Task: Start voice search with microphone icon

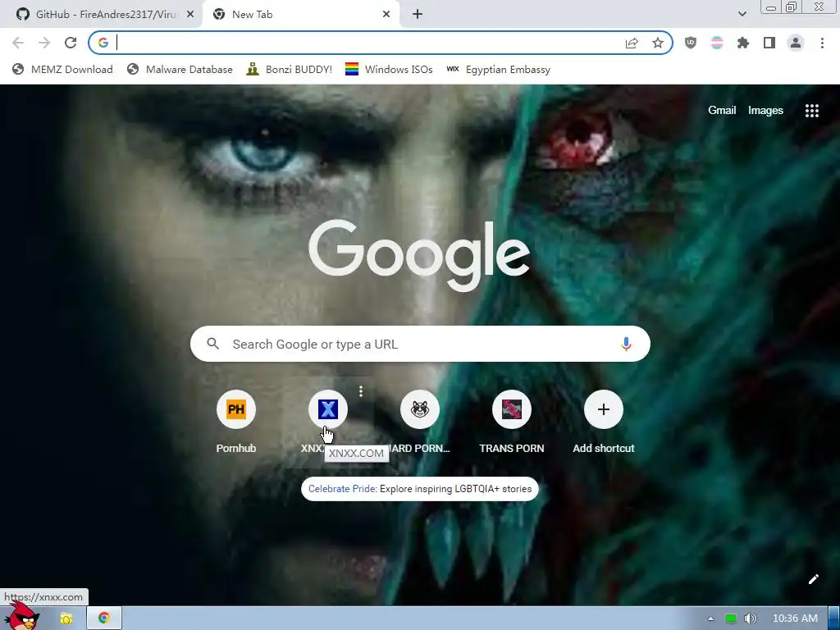Action: [x=626, y=344]
